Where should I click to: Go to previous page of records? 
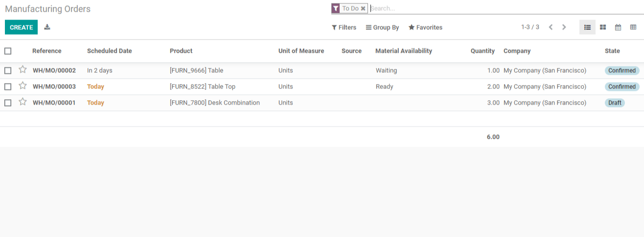(551, 27)
